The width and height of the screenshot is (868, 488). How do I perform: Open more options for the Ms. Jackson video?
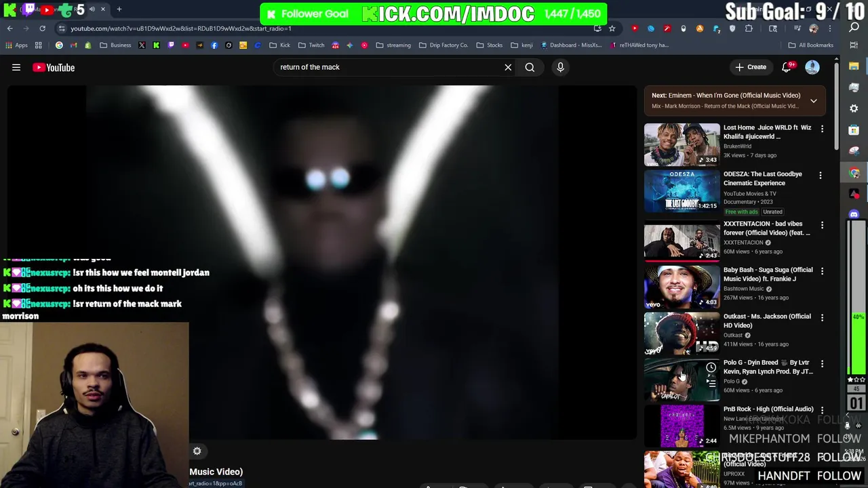822,317
